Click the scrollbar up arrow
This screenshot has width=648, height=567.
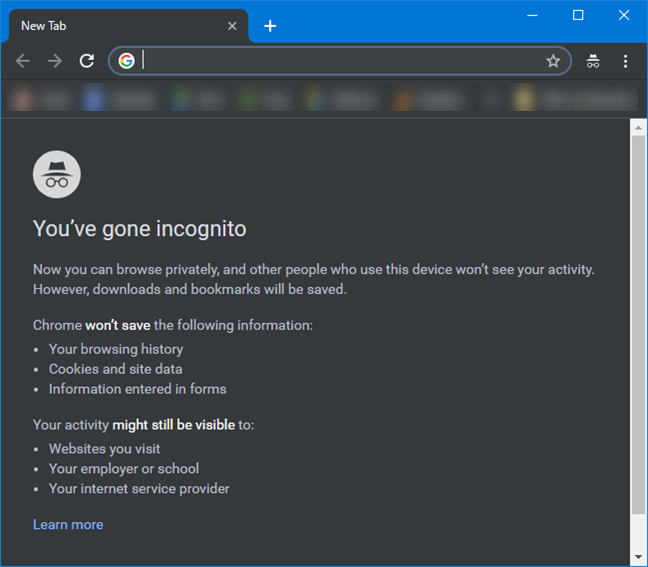tap(638, 127)
